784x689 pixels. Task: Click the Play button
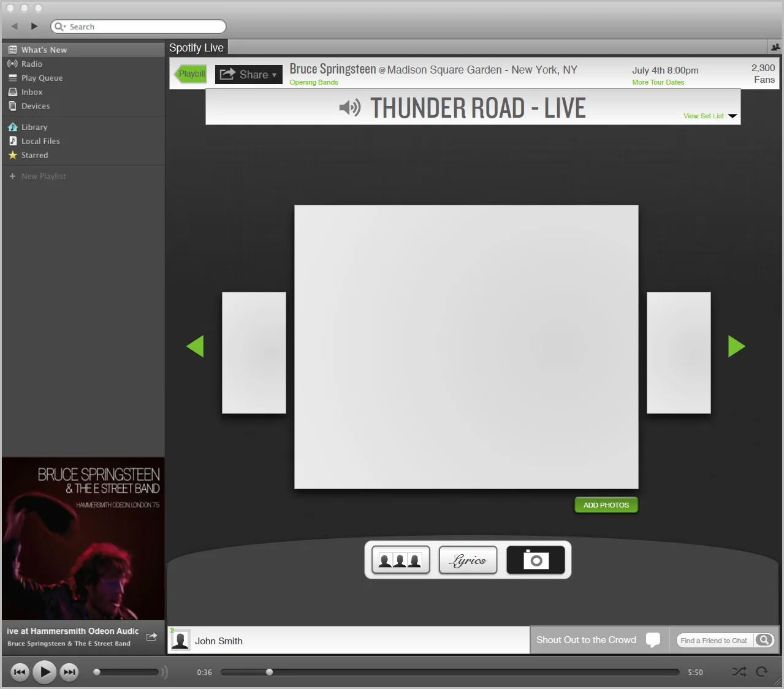[x=45, y=672]
